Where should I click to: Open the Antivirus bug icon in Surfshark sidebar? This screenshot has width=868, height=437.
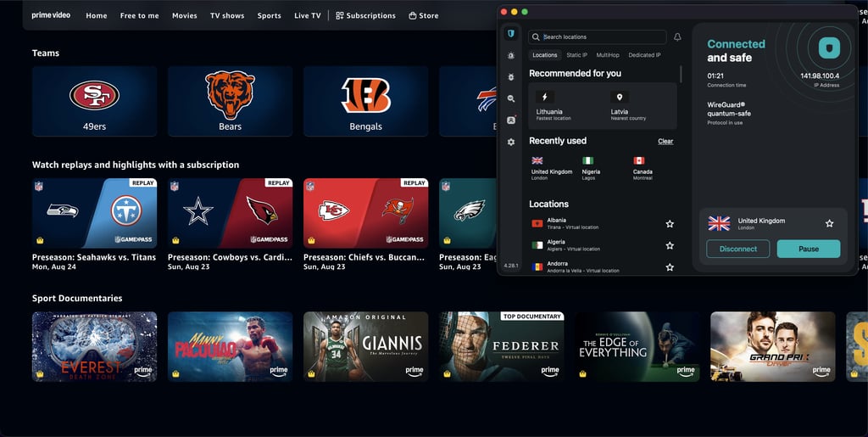tap(511, 77)
